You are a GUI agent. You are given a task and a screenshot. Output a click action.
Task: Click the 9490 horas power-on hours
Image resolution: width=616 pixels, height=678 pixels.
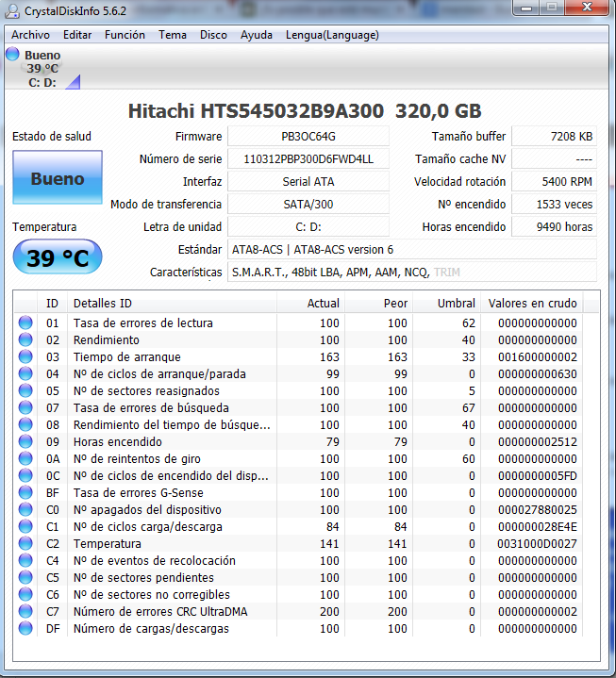point(554,227)
